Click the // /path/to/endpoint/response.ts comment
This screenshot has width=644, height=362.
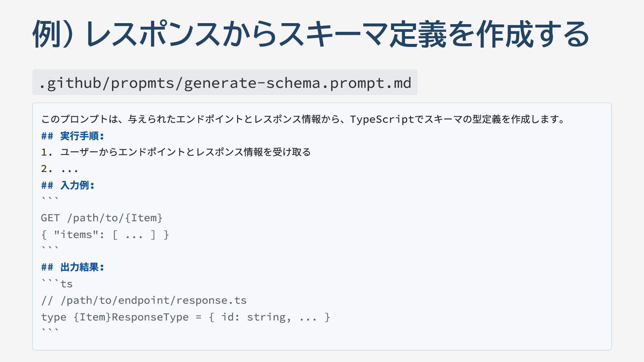click(x=144, y=300)
